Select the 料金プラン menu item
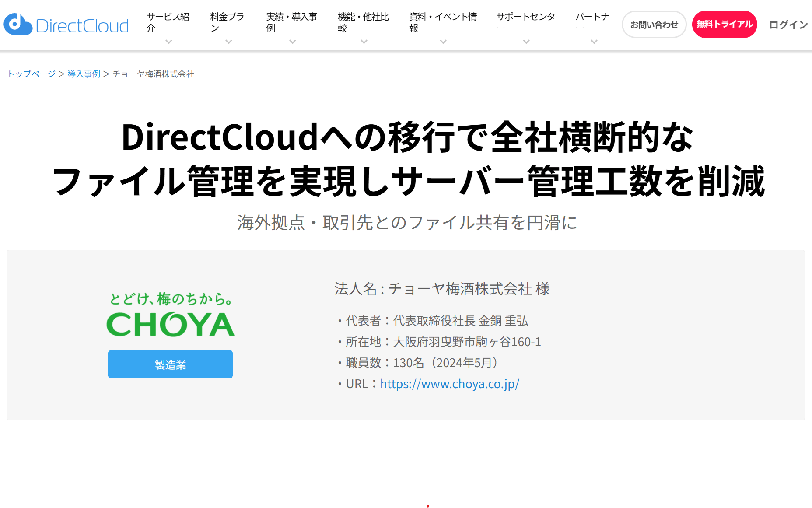 pyautogui.click(x=227, y=22)
